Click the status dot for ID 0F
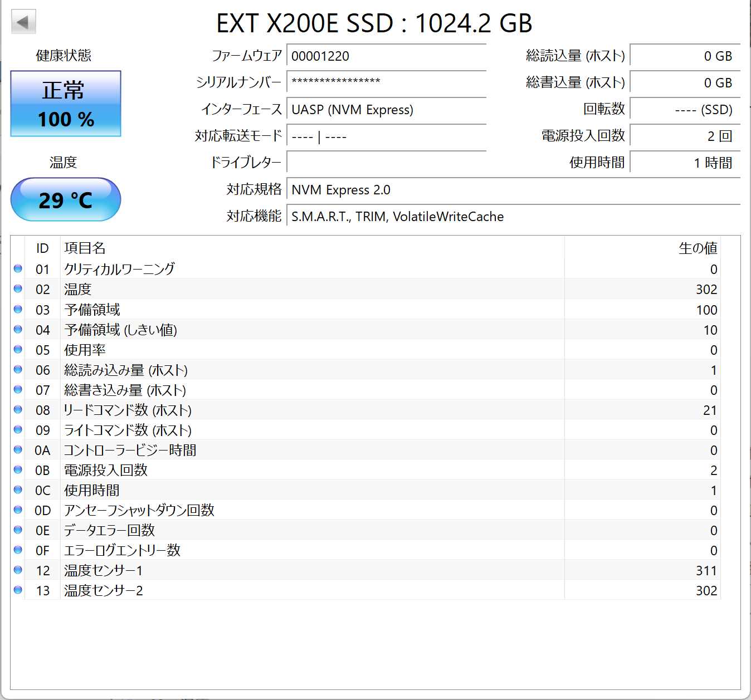751x700 pixels. (x=18, y=550)
